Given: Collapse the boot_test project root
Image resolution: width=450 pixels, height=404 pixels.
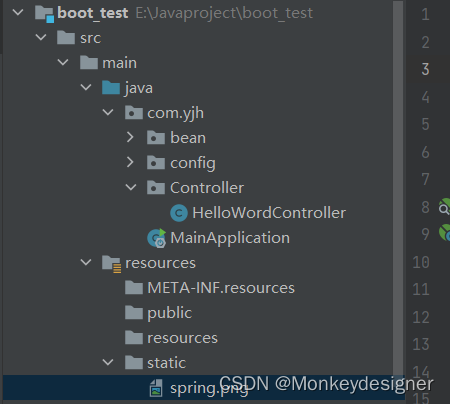Looking at the screenshot, I should (18, 13).
